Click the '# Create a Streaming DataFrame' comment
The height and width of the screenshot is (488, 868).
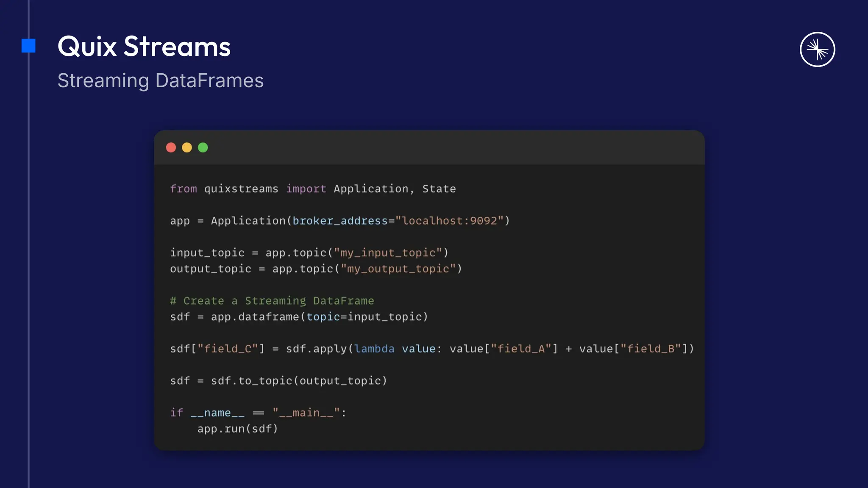[x=272, y=301]
